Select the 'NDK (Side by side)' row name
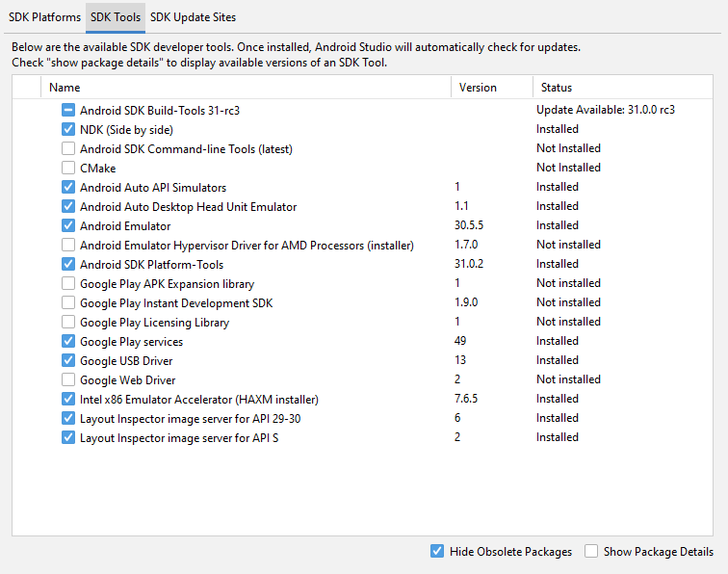Screen dimensions: 728x574 point(126,130)
